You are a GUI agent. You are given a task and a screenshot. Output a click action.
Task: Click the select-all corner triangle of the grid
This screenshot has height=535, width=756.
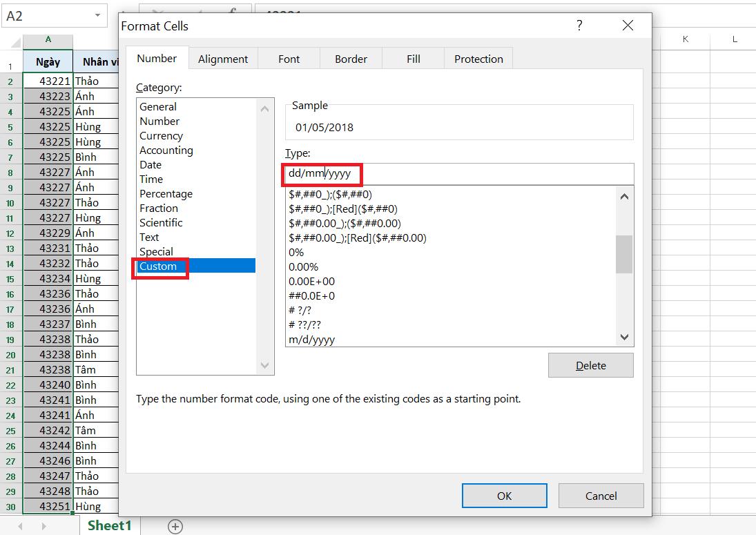[x=16, y=43]
